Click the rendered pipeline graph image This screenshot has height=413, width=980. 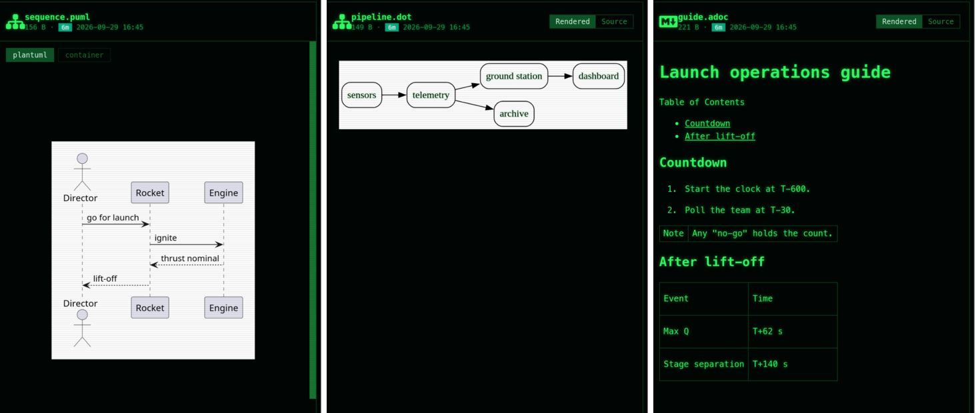(483, 95)
